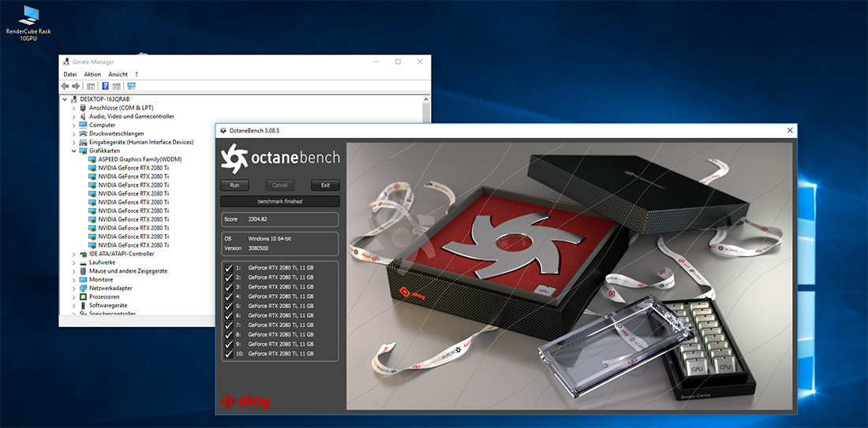The height and width of the screenshot is (428, 868).
Task: Expand the Laufwerke node arrow
Action: click(73, 262)
